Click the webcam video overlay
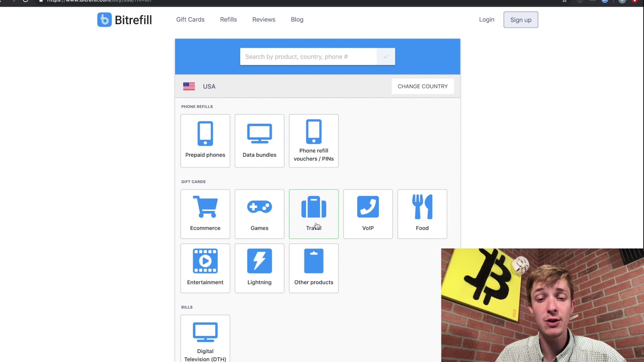 pyautogui.click(x=542, y=305)
